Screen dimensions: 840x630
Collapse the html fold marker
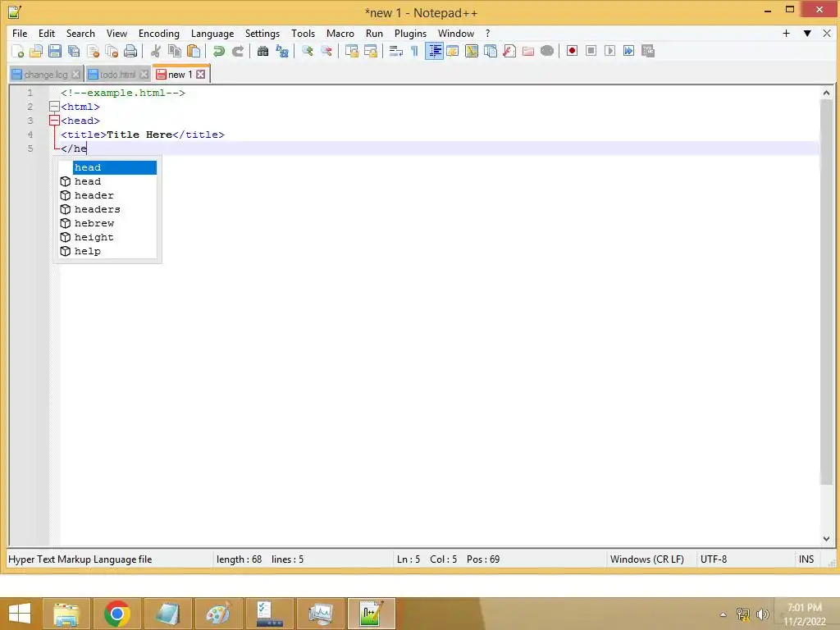click(x=54, y=107)
